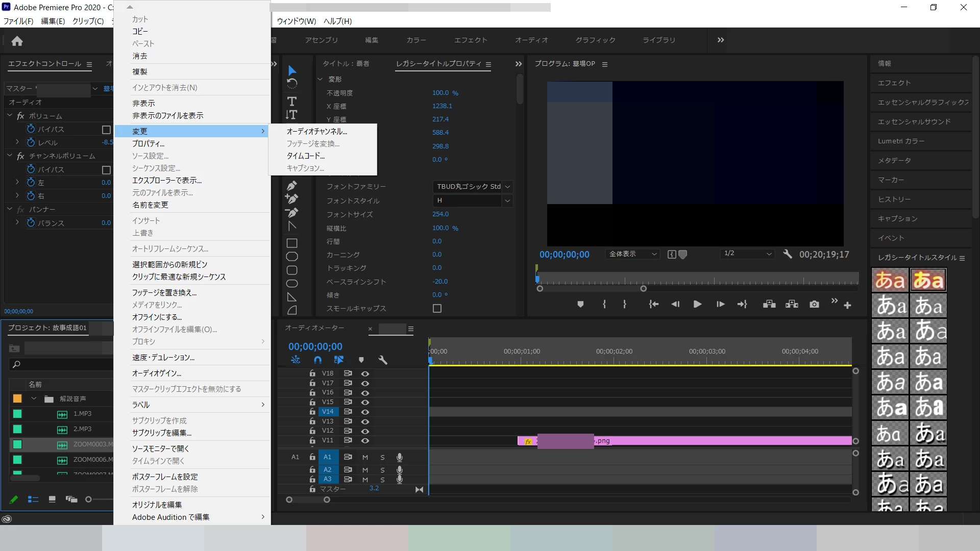
Task: Hide track V14 with eye icon
Action: (x=365, y=412)
